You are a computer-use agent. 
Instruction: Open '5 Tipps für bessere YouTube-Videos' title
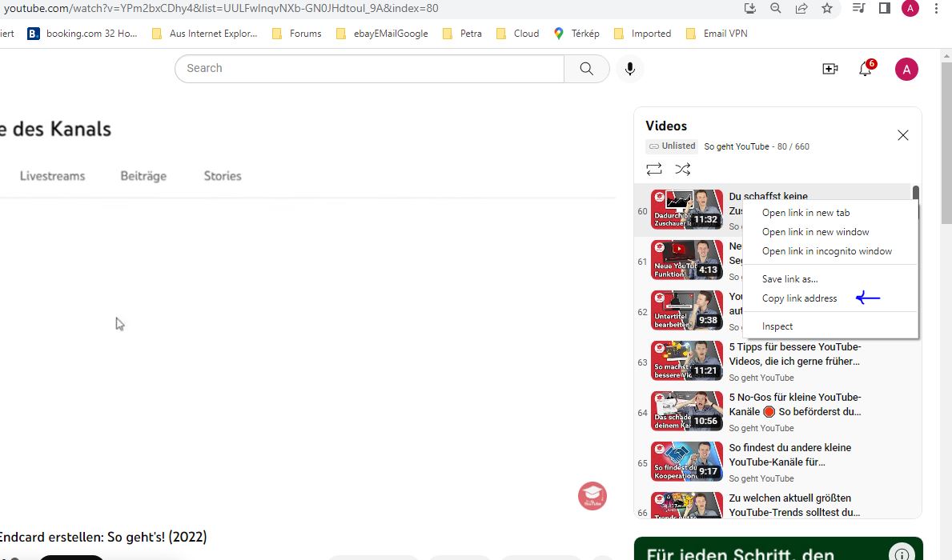[x=795, y=354]
